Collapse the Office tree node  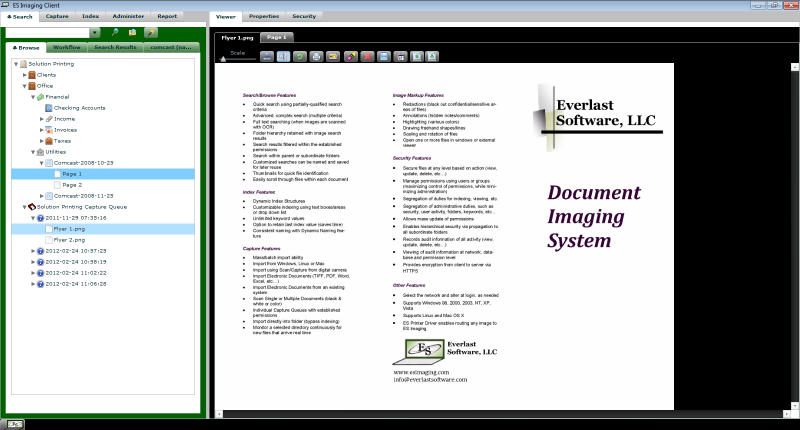tap(24, 86)
